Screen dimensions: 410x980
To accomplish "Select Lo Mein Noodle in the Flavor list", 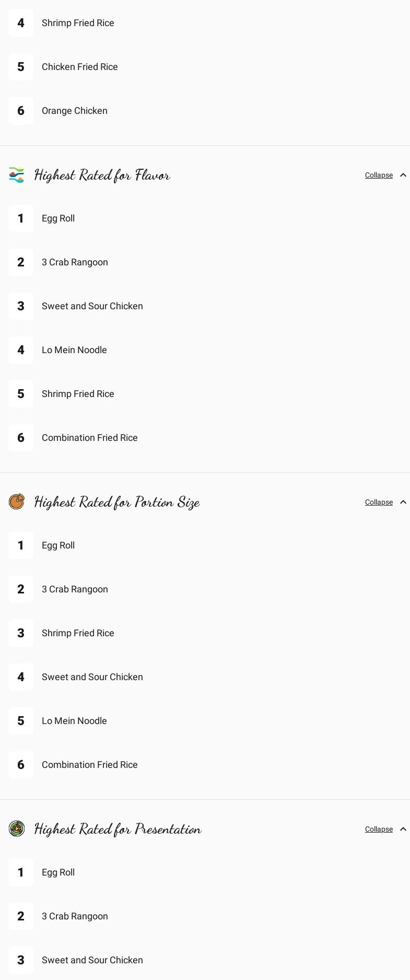I will [x=74, y=350].
